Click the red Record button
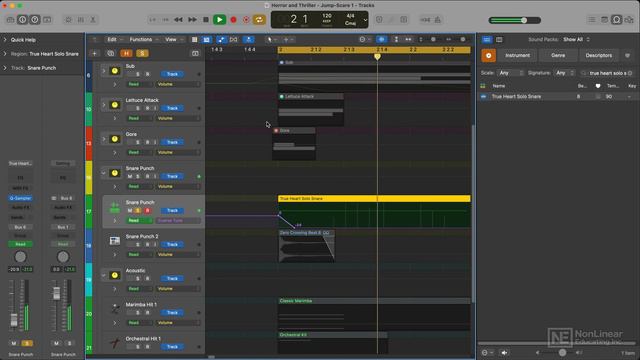The height and width of the screenshot is (360, 640). [x=233, y=20]
